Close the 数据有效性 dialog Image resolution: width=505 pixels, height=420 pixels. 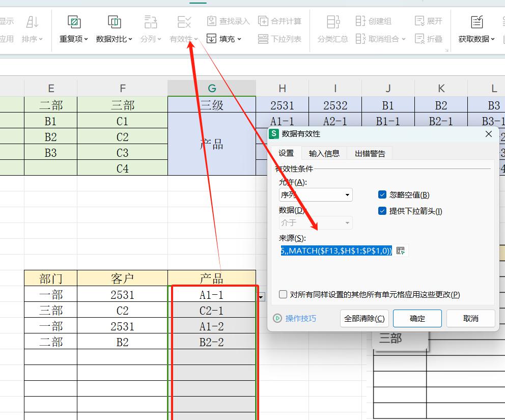pyautogui.click(x=489, y=134)
